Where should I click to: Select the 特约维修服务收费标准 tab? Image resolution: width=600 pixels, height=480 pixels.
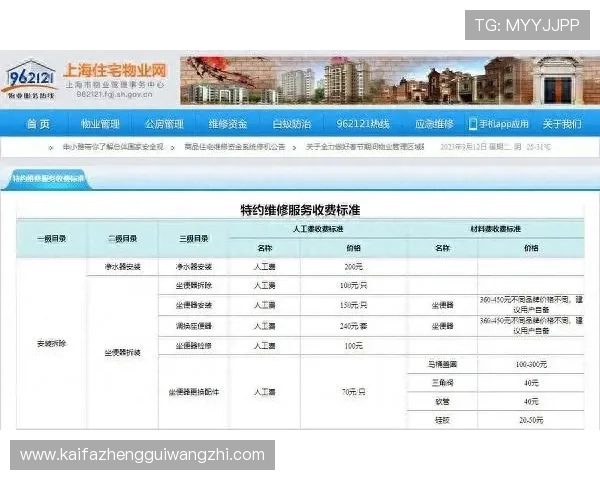click(x=47, y=179)
